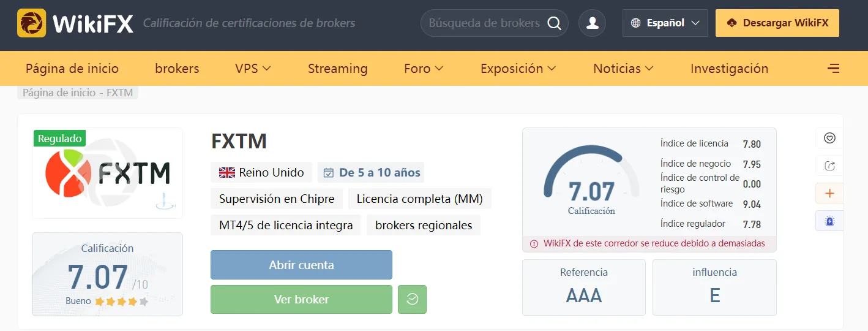Expand the Noticias dropdown menu
The image size is (868, 331).
(623, 68)
